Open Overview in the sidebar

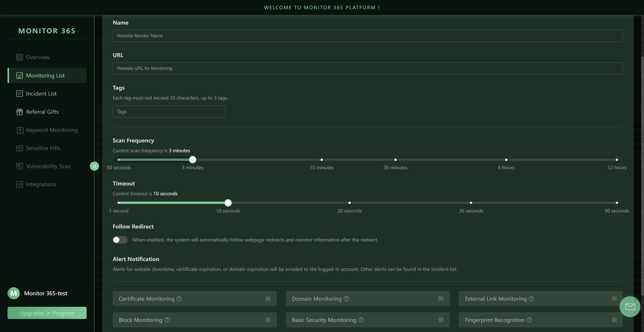[47, 57]
